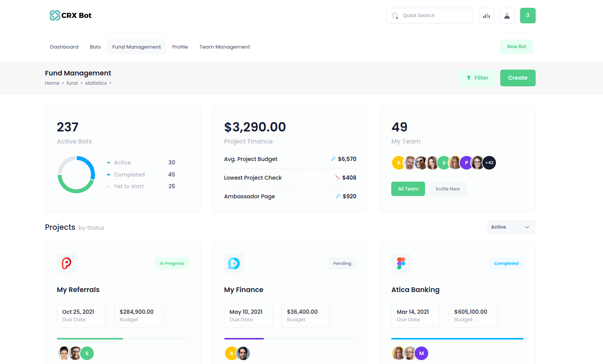Open the bar chart statistics icon
The width and height of the screenshot is (603, 364).
tap(486, 16)
